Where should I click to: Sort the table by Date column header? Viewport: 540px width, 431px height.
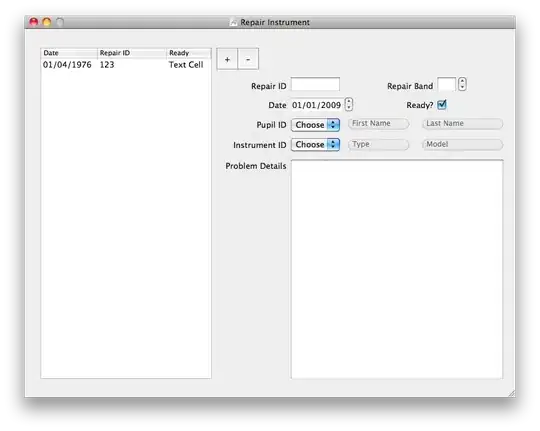point(69,53)
